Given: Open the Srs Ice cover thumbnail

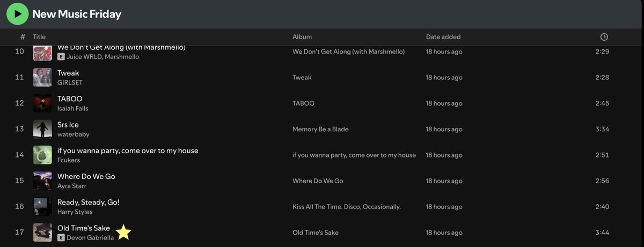Looking at the screenshot, I should [42, 129].
